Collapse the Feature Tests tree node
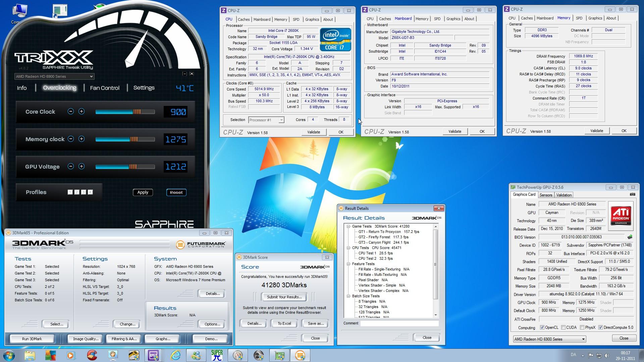 (348, 264)
